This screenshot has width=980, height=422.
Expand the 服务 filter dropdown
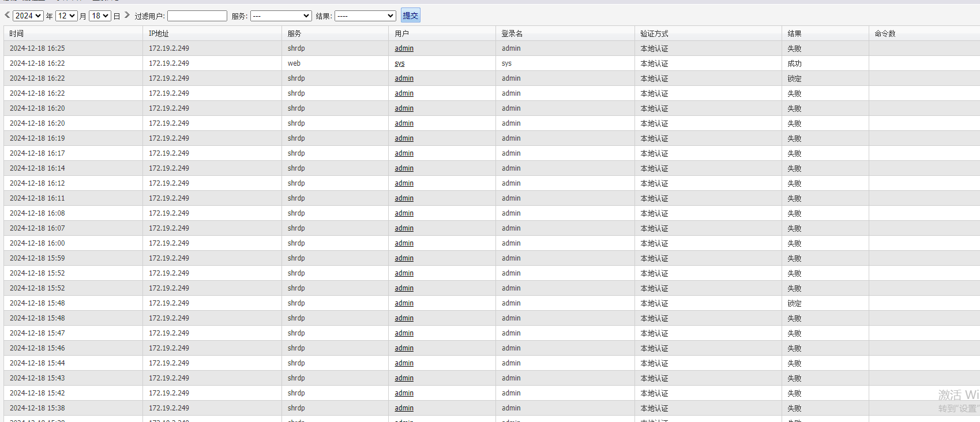[x=281, y=16]
